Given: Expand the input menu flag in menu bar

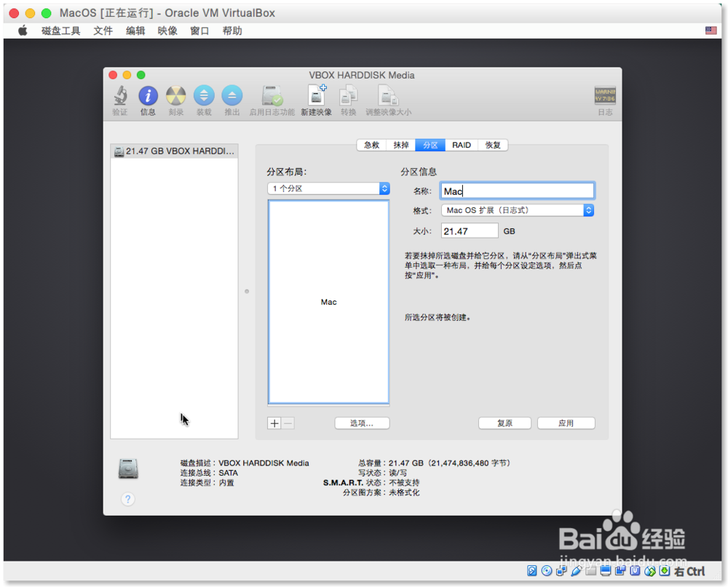Looking at the screenshot, I should pos(710,31).
